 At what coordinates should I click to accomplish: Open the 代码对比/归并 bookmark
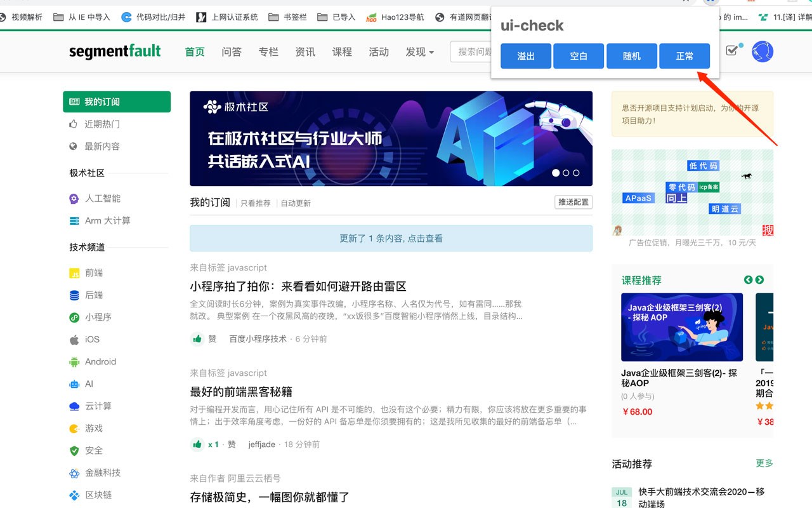(153, 17)
